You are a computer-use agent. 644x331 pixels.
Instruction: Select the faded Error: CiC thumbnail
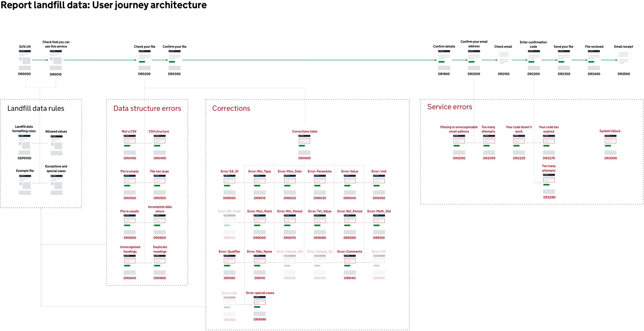[x=379, y=265]
